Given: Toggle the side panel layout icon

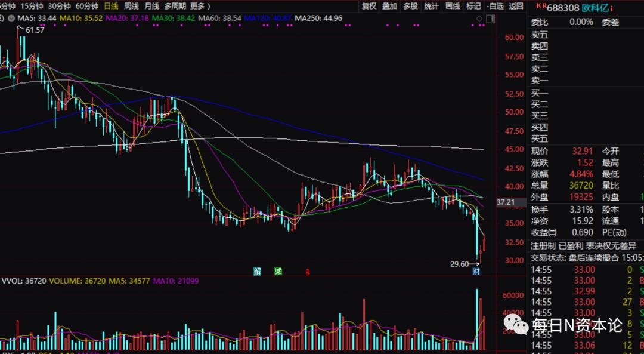Looking at the screenshot, I should 490,19.
